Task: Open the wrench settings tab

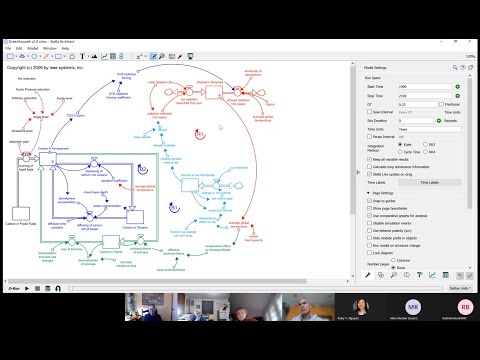Action: coord(368,275)
